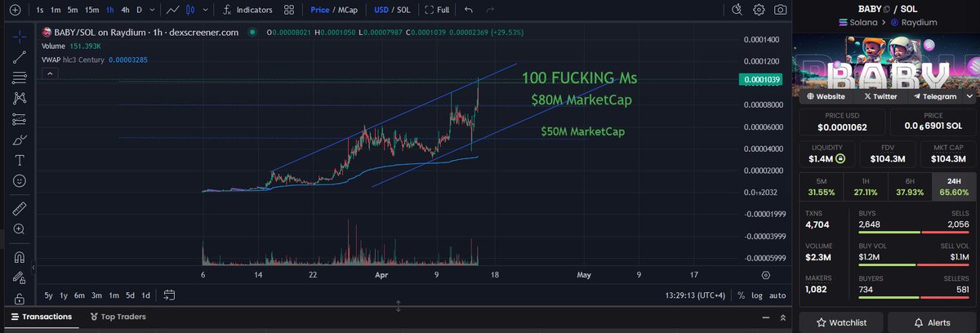Select the 5M stats timeframe
Screen dimensions: 980x333
pyautogui.click(x=821, y=187)
